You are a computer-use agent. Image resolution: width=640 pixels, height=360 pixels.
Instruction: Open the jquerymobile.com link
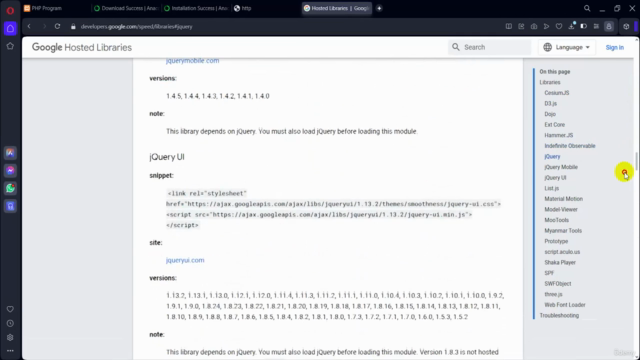[192, 61]
